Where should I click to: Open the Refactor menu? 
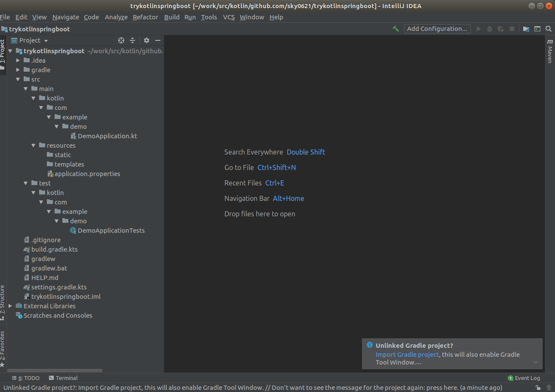(x=145, y=17)
